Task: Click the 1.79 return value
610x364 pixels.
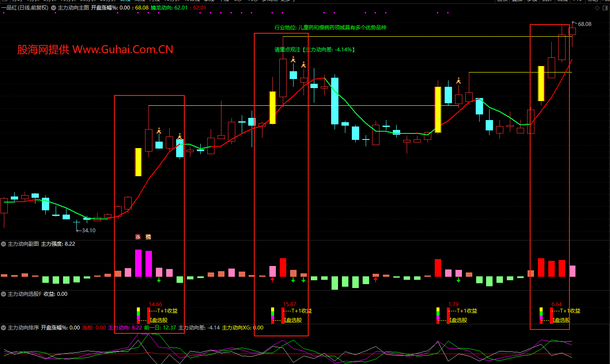Action: (x=454, y=304)
